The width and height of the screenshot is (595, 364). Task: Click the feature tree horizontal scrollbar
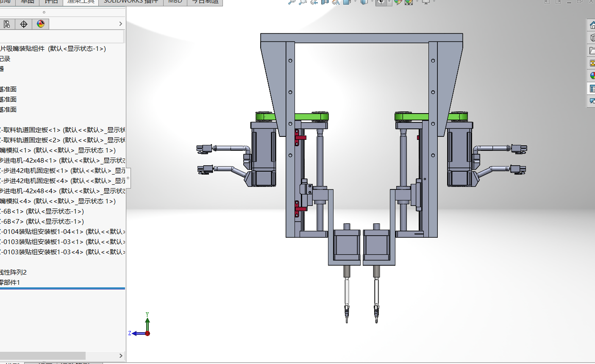pyautogui.click(x=42, y=356)
